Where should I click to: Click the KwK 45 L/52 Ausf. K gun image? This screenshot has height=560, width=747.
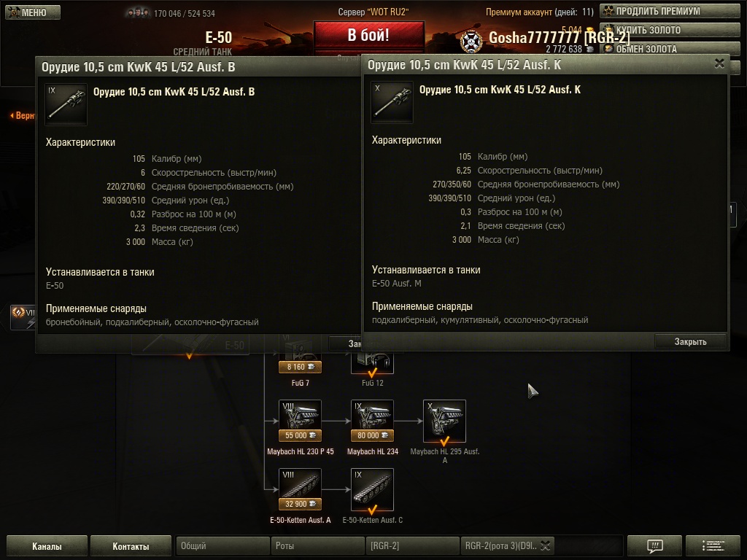392,102
